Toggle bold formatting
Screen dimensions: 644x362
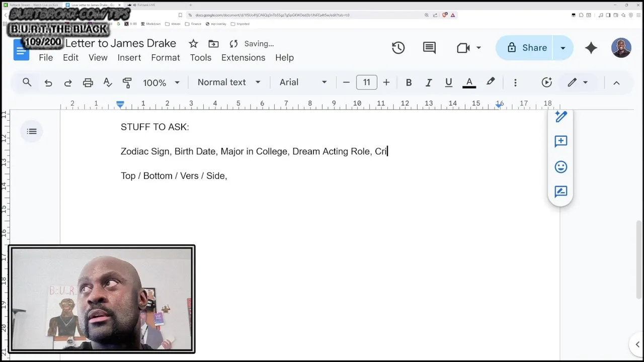[x=409, y=82]
